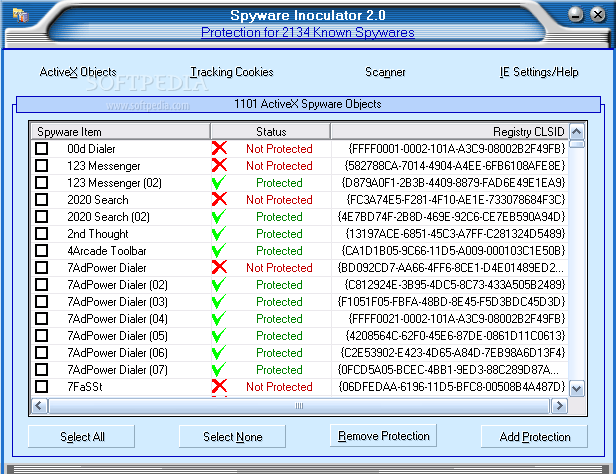Viewport: 616px width, 474px height.
Task: Click the Add Protection button
Action: tap(534, 436)
